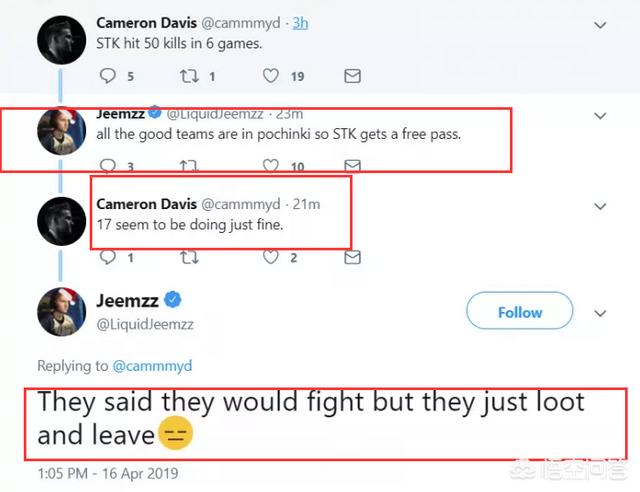Reply to Cameron Davis's STK 50 kills tweet
Image resolution: width=640 pixels, height=492 pixels.
pyautogui.click(x=109, y=76)
